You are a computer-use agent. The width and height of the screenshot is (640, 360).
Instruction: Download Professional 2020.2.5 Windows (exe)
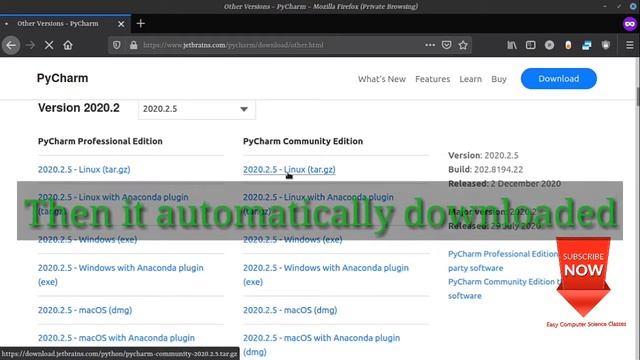[87, 240]
